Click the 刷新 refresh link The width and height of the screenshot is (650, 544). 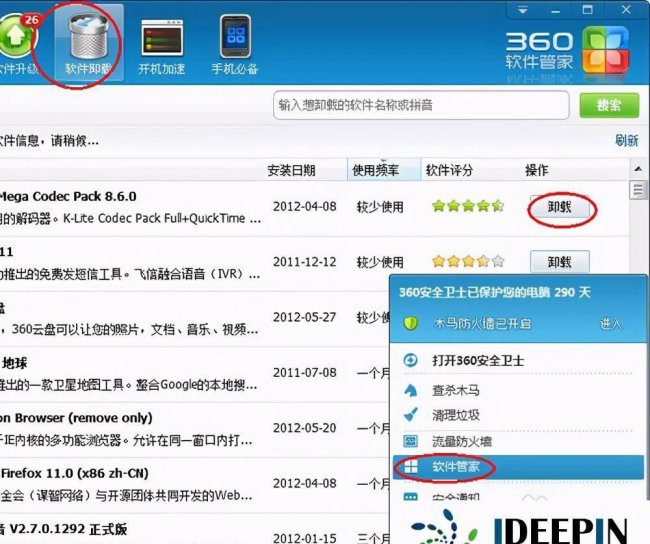tap(626, 141)
